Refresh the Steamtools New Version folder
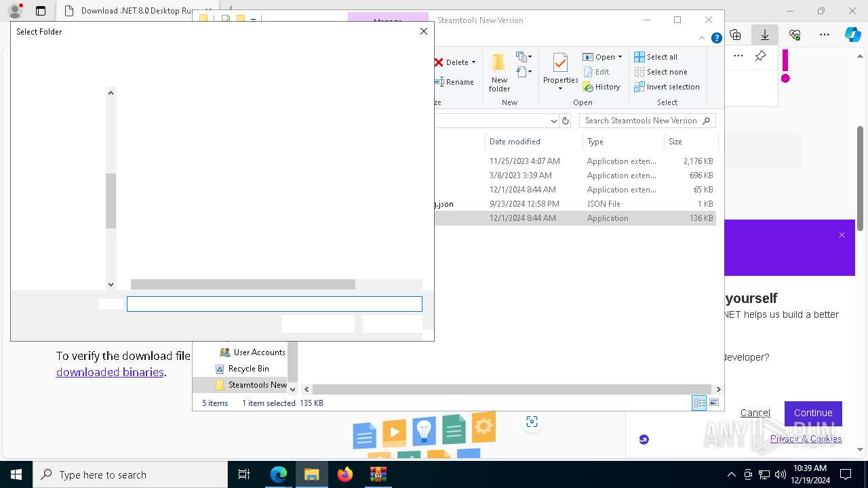Image resolution: width=868 pixels, height=488 pixels. (x=566, y=121)
